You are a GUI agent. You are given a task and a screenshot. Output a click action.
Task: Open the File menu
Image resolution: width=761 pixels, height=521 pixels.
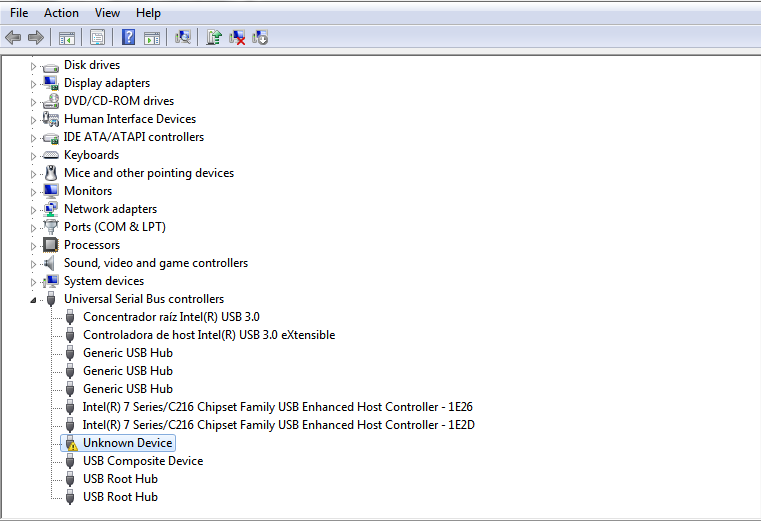[19, 13]
